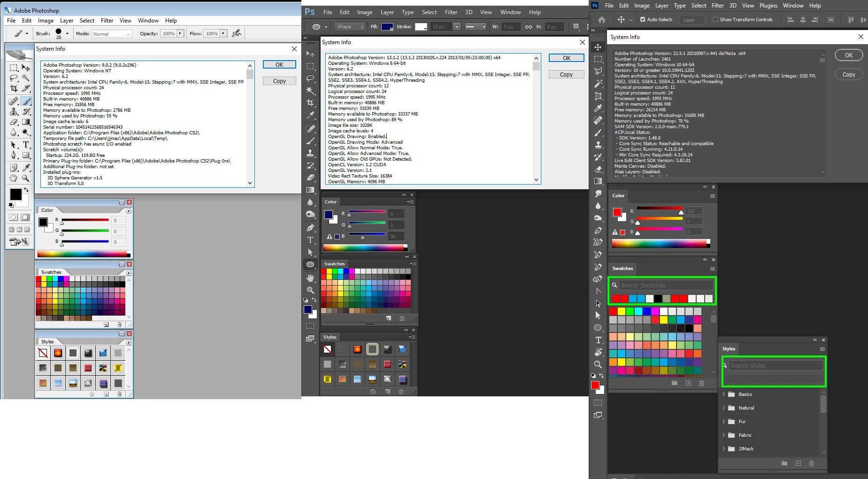Select Crop tool in left CS2 toolbox
The image size is (868, 479).
[x=14, y=88]
